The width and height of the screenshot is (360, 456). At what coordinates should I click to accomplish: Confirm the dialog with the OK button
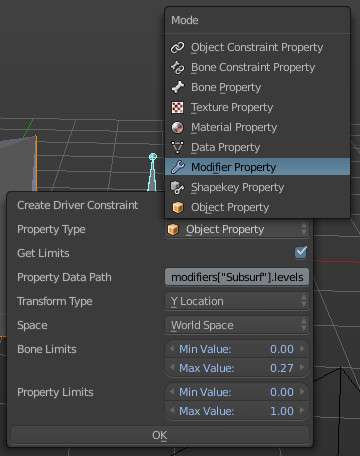(160, 435)
